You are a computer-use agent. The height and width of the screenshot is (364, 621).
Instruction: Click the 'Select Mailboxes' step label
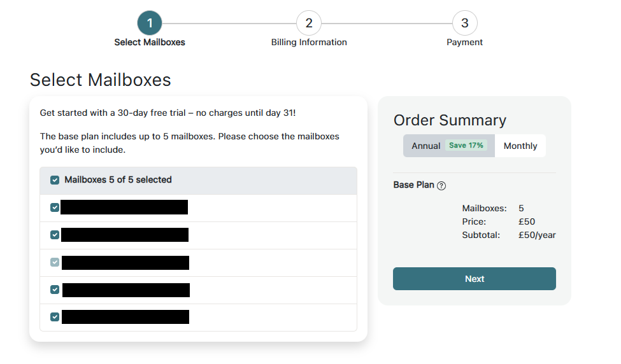(x=150, y=43)
